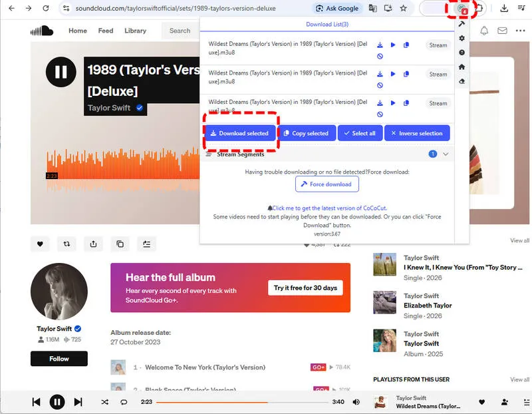The height and width of the screenshot is (414, 532).
Task: Focus the SoundCloud Search field
Action: (180, 31)
